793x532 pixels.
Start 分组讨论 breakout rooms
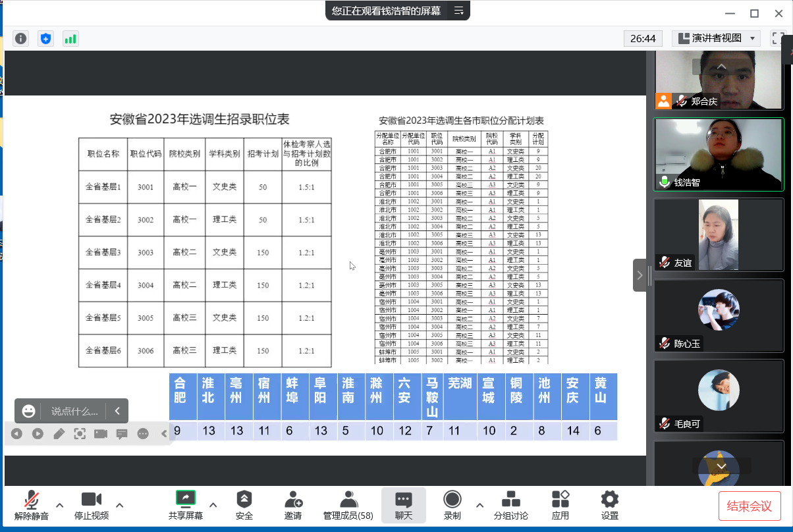coord(510,505)
